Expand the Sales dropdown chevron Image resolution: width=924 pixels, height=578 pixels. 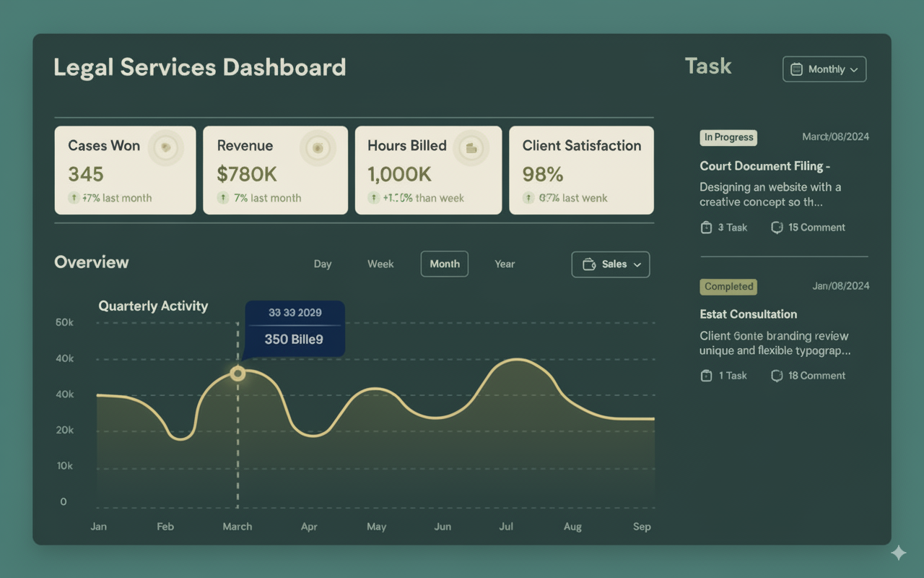point(637,265)
